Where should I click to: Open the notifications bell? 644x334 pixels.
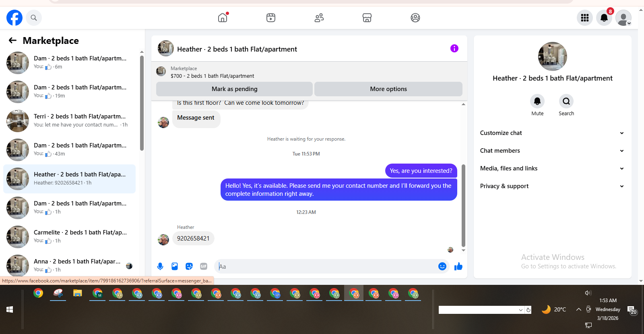click(604, 18)
